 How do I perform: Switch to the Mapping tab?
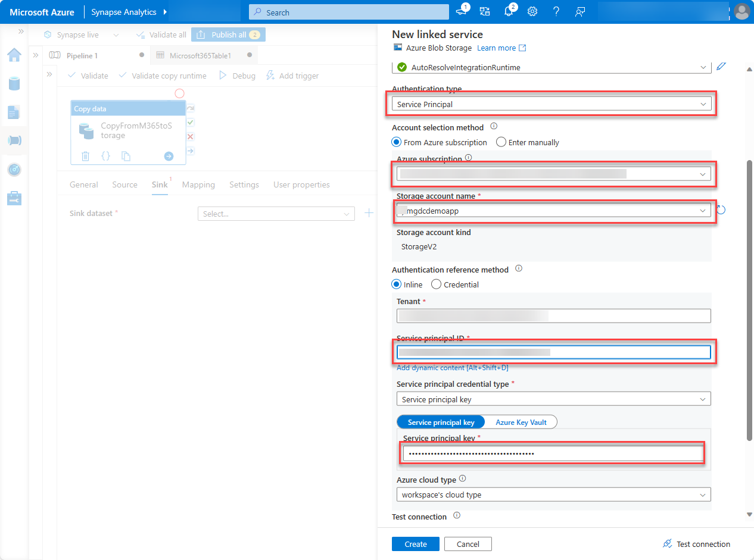198,184
